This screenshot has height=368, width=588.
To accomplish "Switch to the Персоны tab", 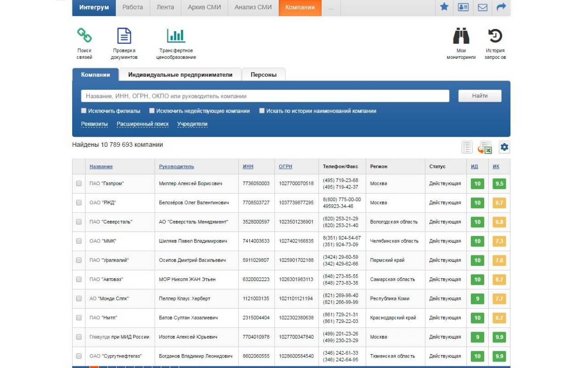I will [x=264, y=74].
